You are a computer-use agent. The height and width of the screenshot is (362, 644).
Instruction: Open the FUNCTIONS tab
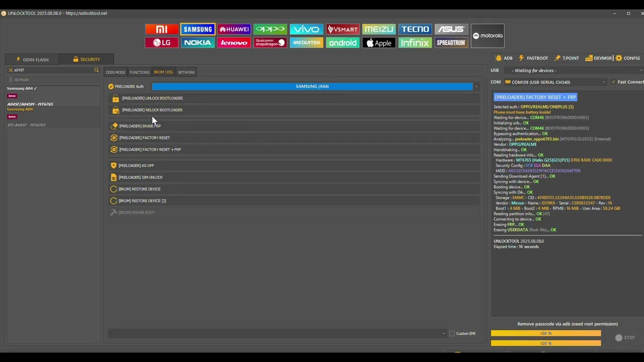click(139, 72)
